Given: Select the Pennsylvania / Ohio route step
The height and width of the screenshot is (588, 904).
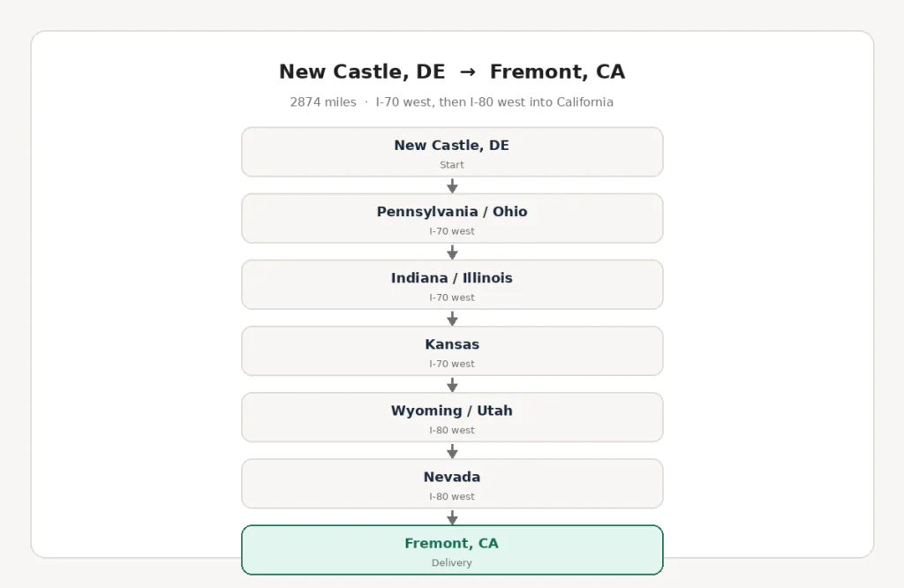Looking at the screenshot, I should click(452, 218).
